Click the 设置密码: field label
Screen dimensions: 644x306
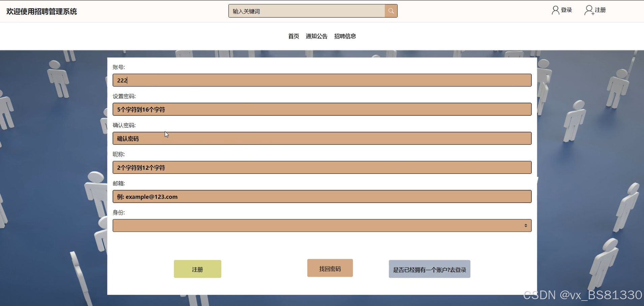click(x=124, y=96)
